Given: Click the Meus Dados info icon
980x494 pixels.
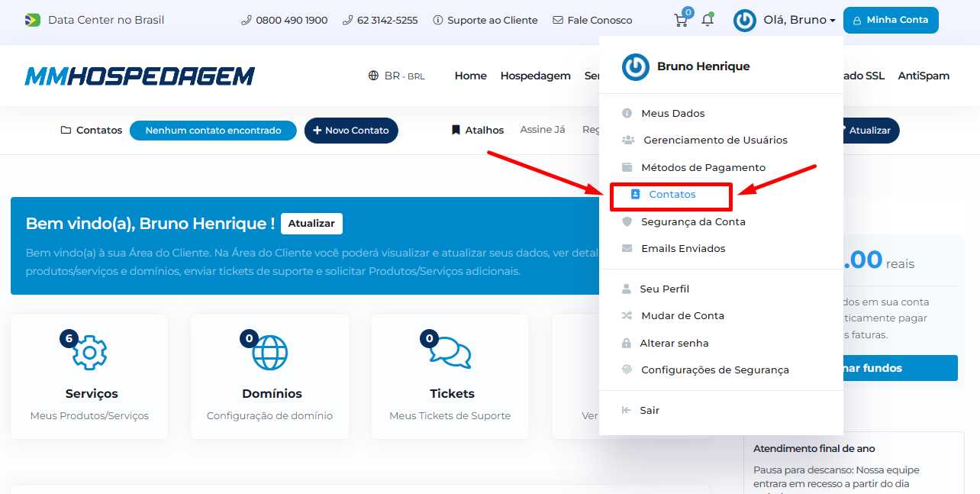Looking at the screenshot, I should click(x=627, y=113).
